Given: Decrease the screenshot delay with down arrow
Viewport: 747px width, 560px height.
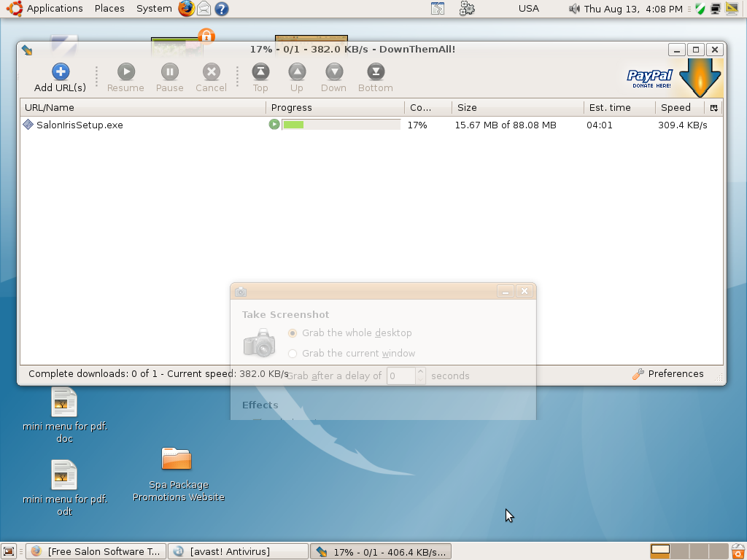Looking at the screenshot, I should [x=420, y=380].
